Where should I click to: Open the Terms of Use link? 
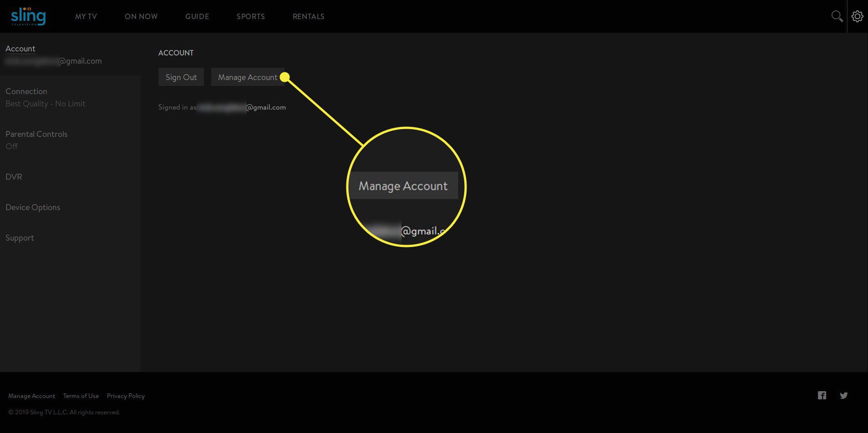pos(81,396)
